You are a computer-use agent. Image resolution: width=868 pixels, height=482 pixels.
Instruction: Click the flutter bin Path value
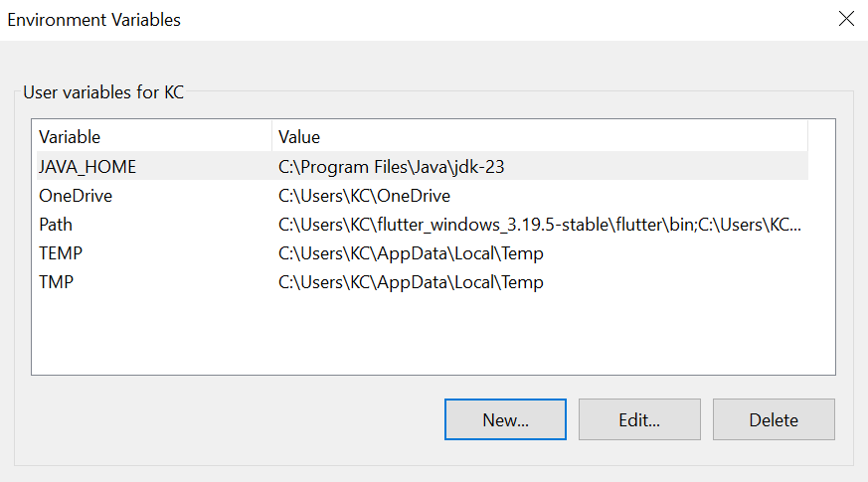click(x=539, y=225)
